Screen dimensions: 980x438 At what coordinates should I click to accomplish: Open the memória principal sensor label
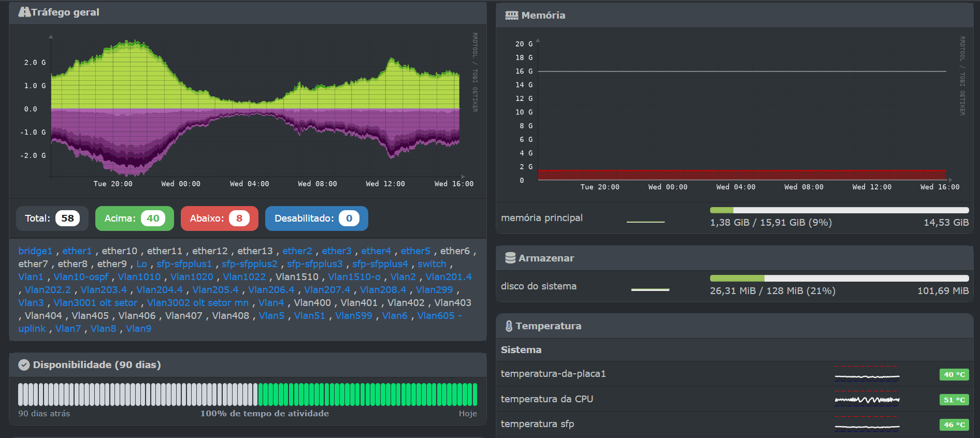click(542, 218)
